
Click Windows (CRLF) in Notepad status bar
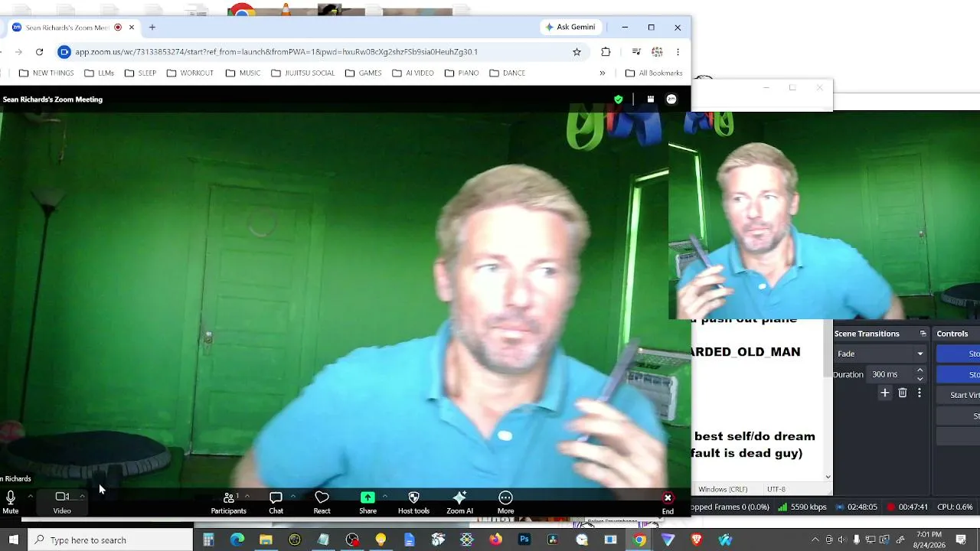[723, 489]
